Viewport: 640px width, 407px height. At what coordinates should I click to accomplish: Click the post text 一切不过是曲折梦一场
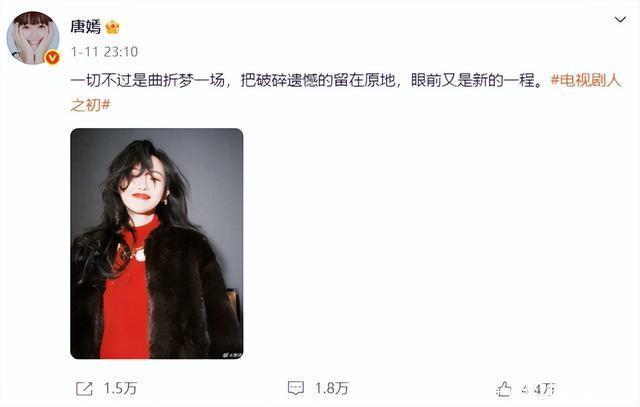click(x=147, y=80)
